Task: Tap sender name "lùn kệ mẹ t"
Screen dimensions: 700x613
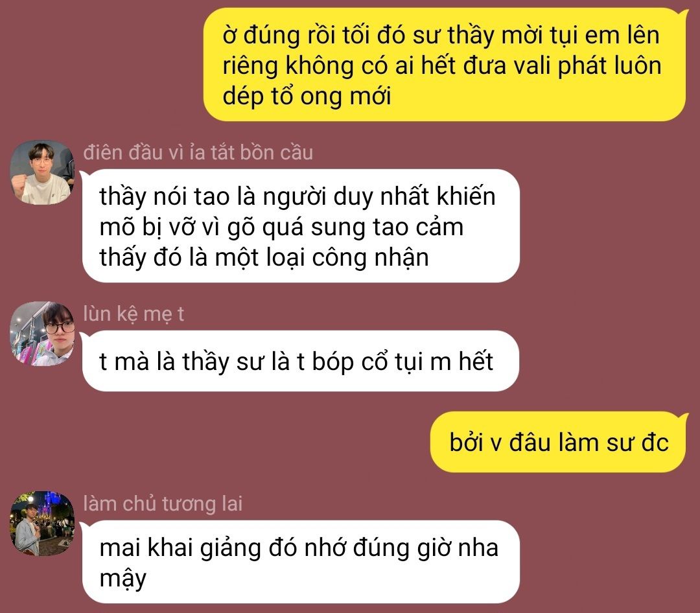Action: point(134,314)
